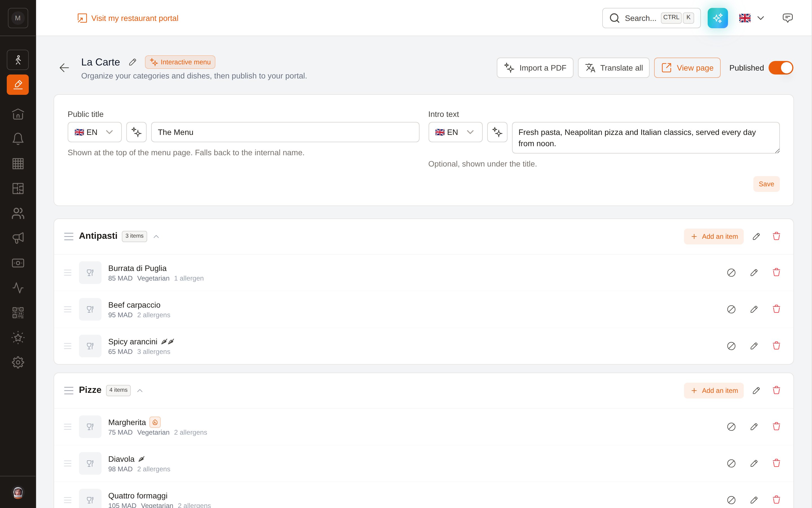Screen dimensions: 812x508
Task: Open settings gear in sidebar
Action: (18, 363)
